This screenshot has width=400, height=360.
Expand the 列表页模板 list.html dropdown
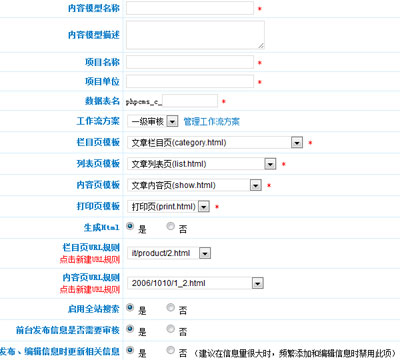[x=202, y=164]
